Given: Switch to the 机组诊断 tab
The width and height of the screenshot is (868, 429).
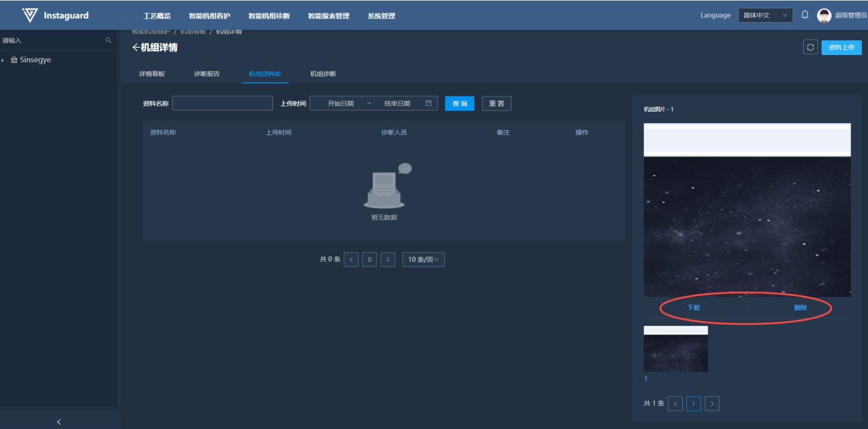Looking at the screenshot, I should [323, 74].
